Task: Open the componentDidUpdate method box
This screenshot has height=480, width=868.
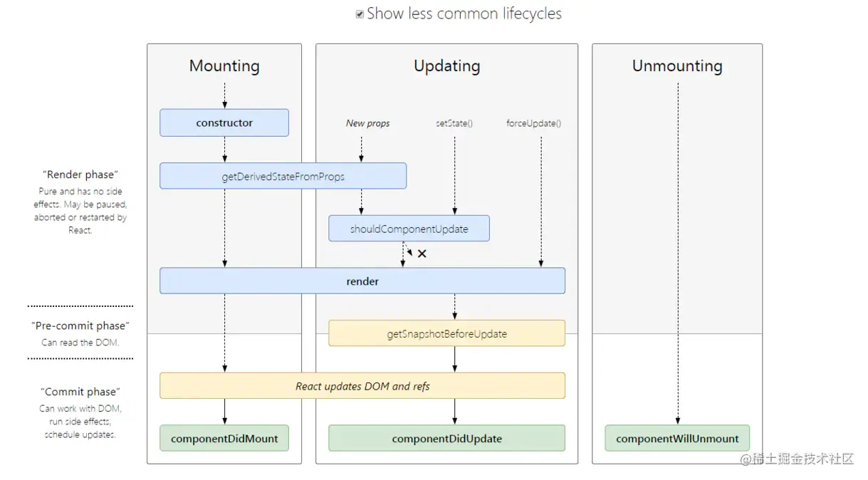Action: (x=446, y=439)
